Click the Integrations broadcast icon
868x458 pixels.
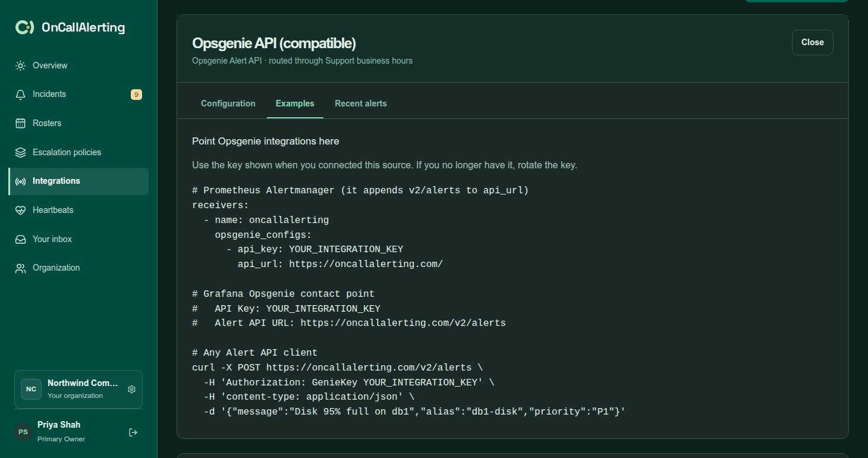point(21,181)
